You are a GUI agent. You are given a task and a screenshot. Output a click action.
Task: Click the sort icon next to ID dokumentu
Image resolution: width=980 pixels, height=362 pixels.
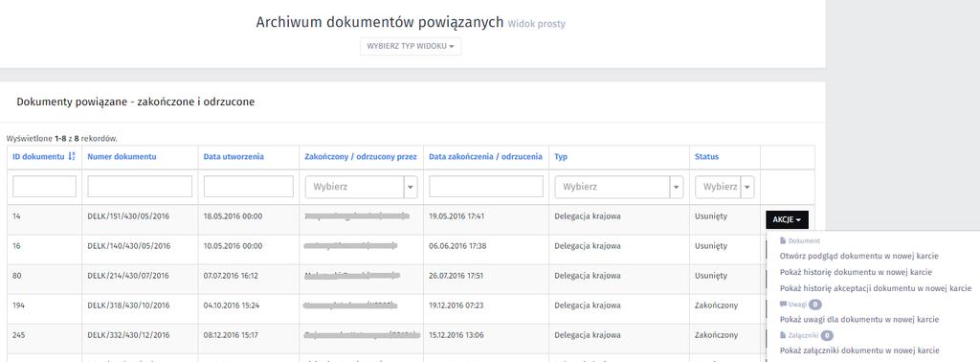[71, 157]
